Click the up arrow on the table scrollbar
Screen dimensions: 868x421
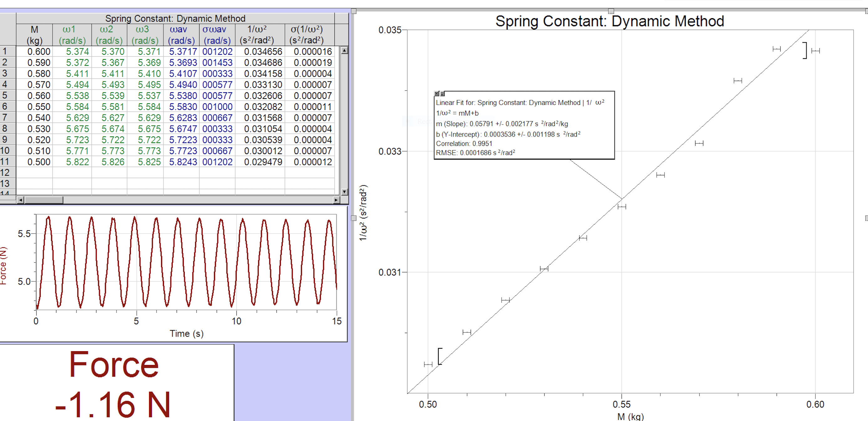344,51
